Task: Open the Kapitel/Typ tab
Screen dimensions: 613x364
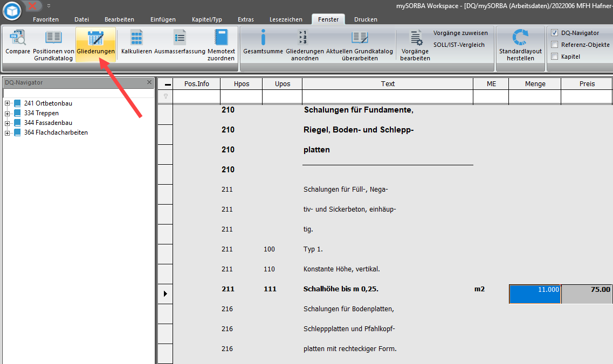Action: [x=207, y=19]
